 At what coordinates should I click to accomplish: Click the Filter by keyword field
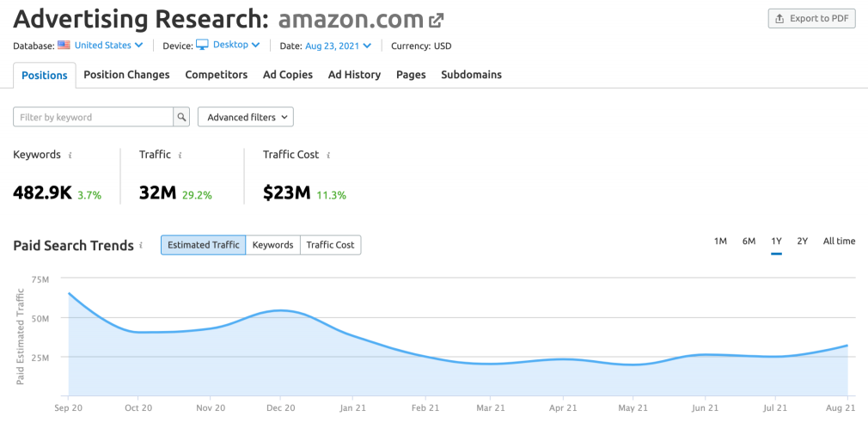[93, 117]
